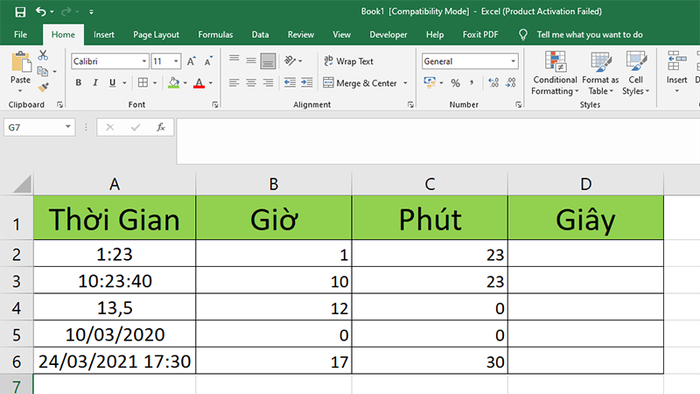The width and height of the screenshot is (700, 394).
Task: Expand the Name Box dropdown arrow
Action: [x=68, y=127]
